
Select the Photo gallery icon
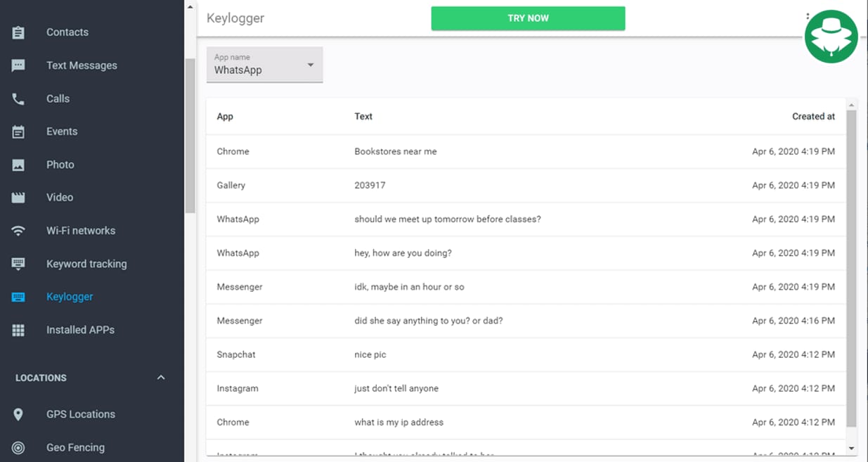17,164
